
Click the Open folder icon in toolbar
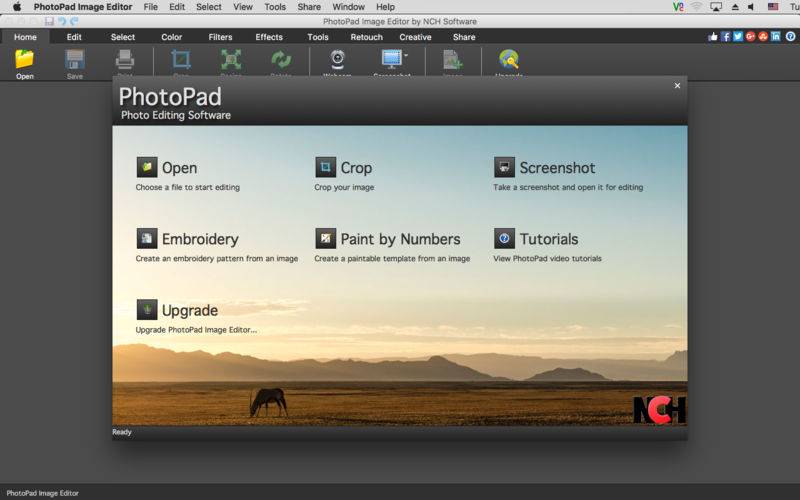tap(24, 59)
